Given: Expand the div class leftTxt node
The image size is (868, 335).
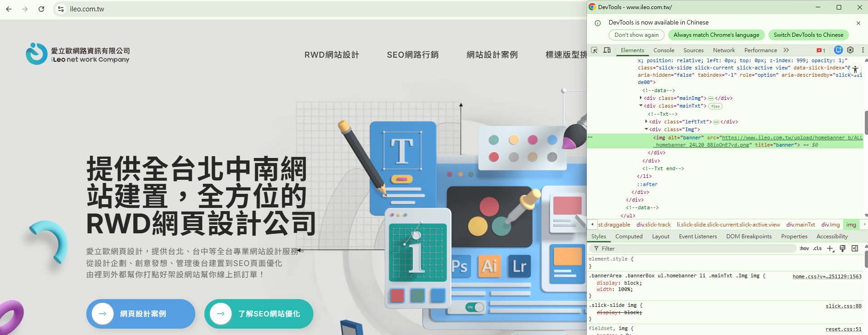Looking at the screenshot, I should point(646,122).
